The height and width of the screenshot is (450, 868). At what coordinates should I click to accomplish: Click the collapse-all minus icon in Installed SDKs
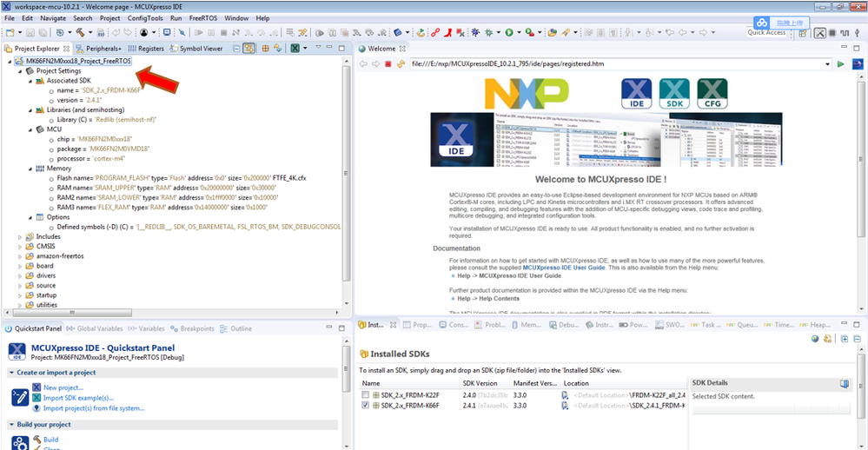(x=857, y=339)
